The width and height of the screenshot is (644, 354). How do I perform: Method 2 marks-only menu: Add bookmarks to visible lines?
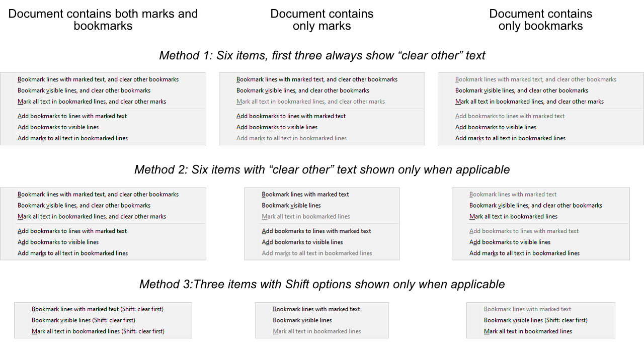[x=322, y=242]
